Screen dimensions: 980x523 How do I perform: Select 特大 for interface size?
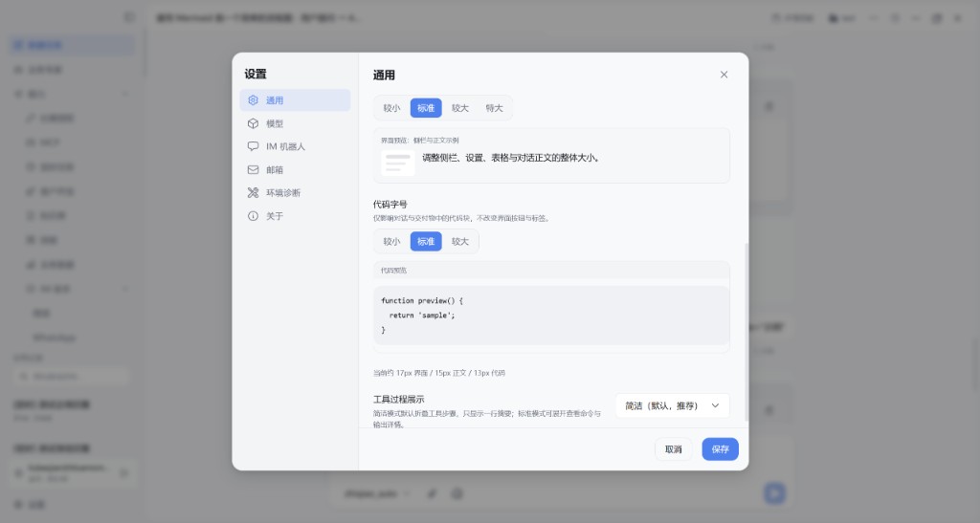pos(495,108)
